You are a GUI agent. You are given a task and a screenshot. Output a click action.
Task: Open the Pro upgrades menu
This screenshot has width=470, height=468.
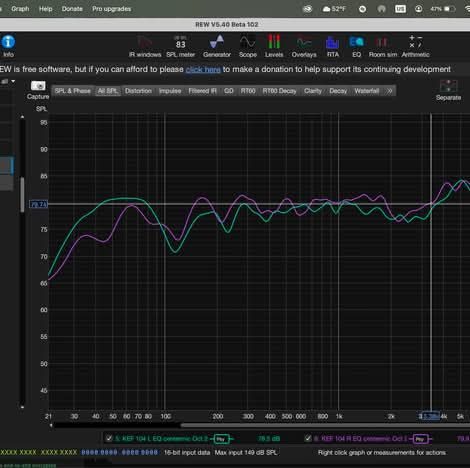(x=112, y=9)
